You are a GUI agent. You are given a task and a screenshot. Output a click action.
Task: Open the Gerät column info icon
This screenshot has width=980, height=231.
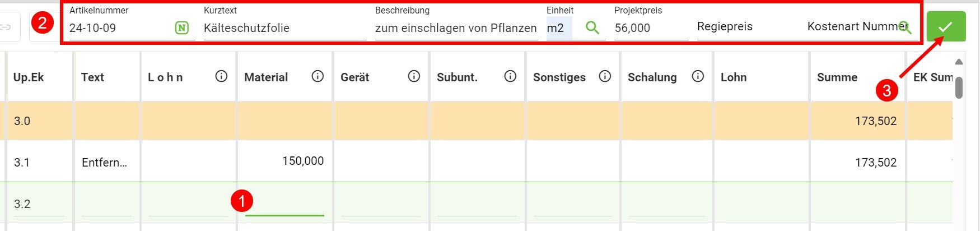pos(414,76)
